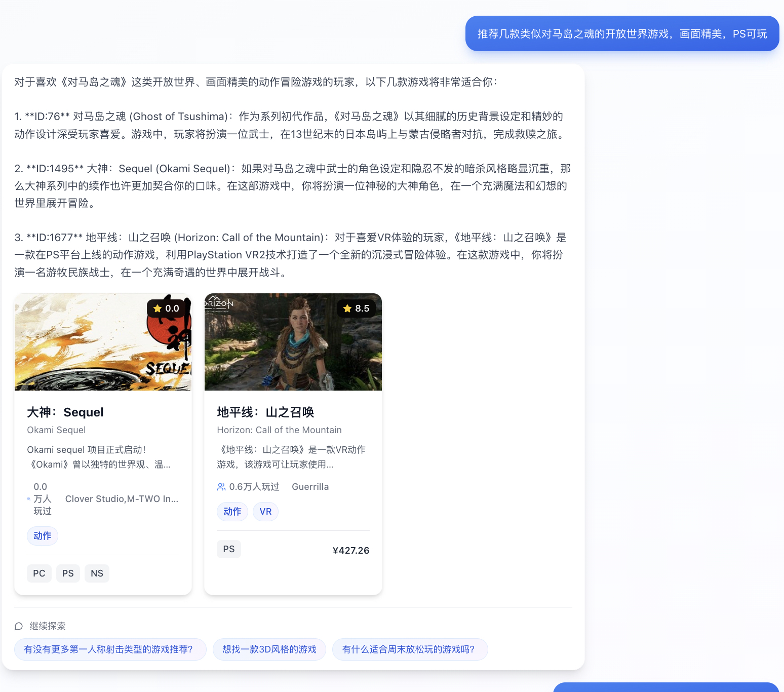Click the chat bubble icon next to 继续探索
The width and height of the screenshot is (784, 692).
(x=19, y=626)
